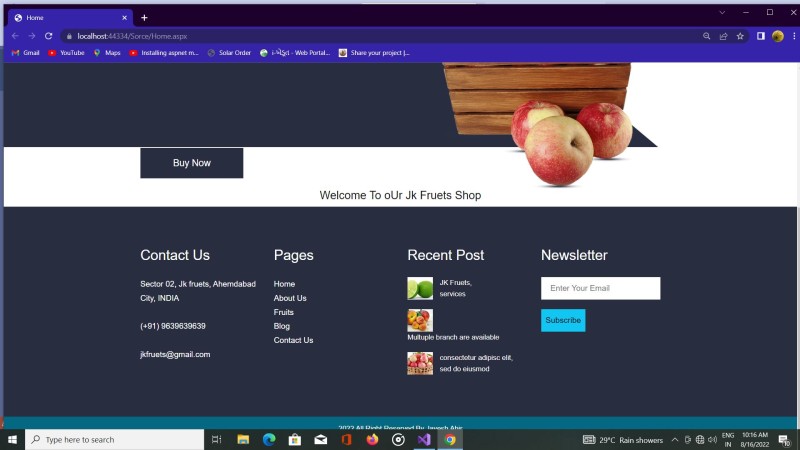Open the weather Rain showers widget
800x450 pixels.
point(623,439)
